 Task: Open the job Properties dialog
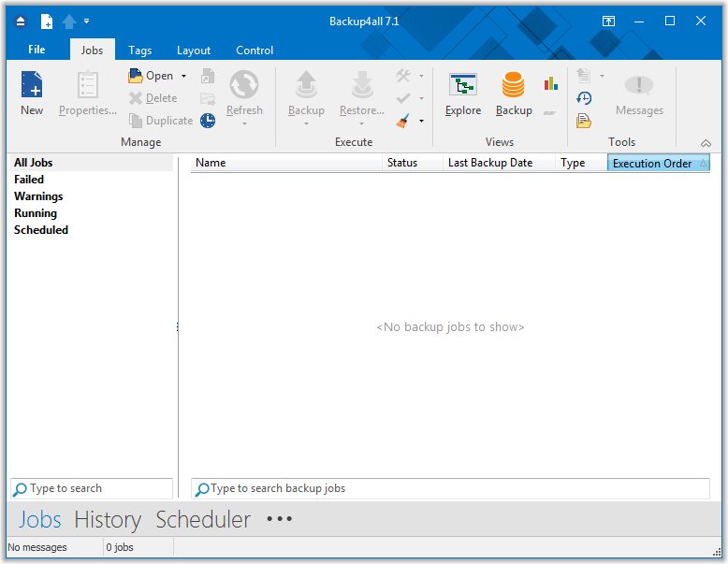[87, 93]
